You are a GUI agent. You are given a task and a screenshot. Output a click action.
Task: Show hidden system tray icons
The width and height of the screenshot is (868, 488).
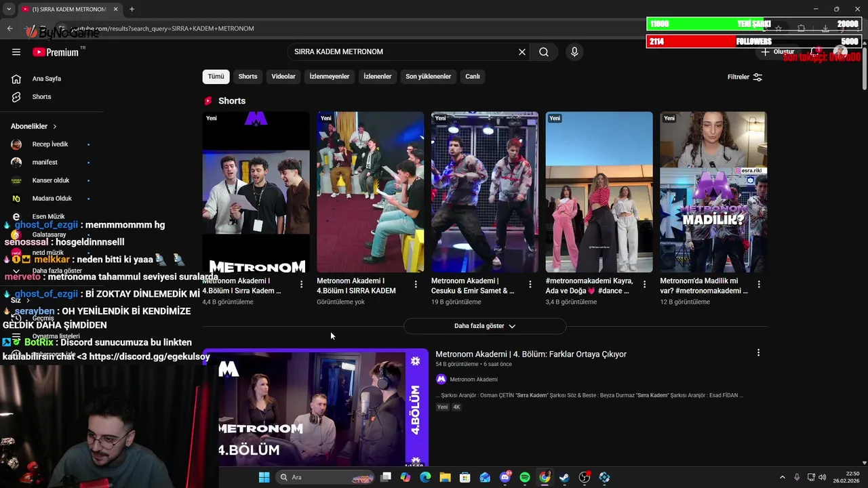782,477
